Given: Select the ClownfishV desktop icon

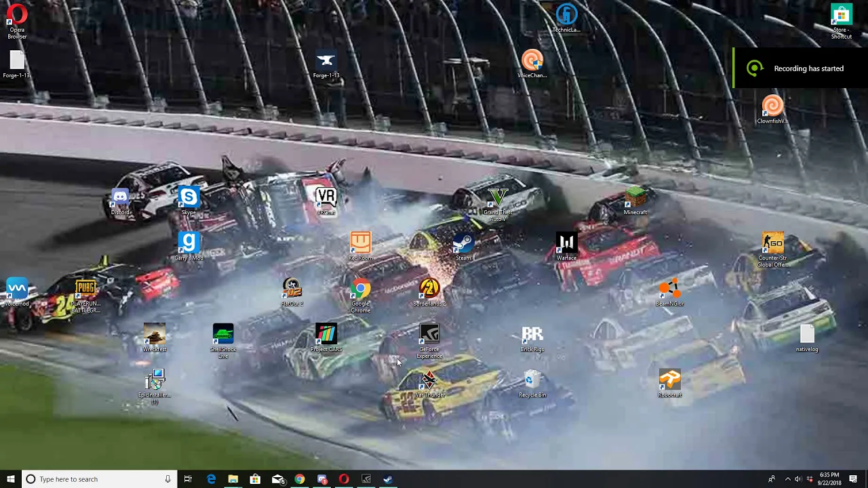Looking at the screenshot, I should click(772, 109).
